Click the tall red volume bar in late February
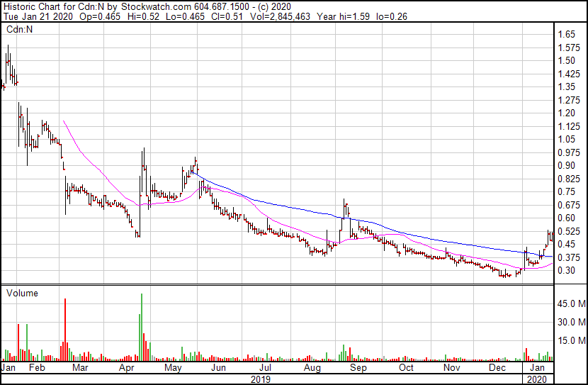Image resolution: width=588 pixels, height=385 pixels. [x=65, y=330]
